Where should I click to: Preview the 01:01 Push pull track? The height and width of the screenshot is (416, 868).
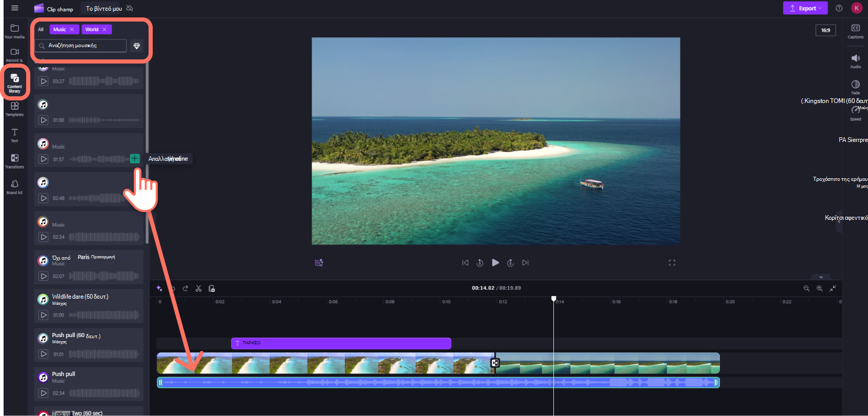click(x=44, y=354)
